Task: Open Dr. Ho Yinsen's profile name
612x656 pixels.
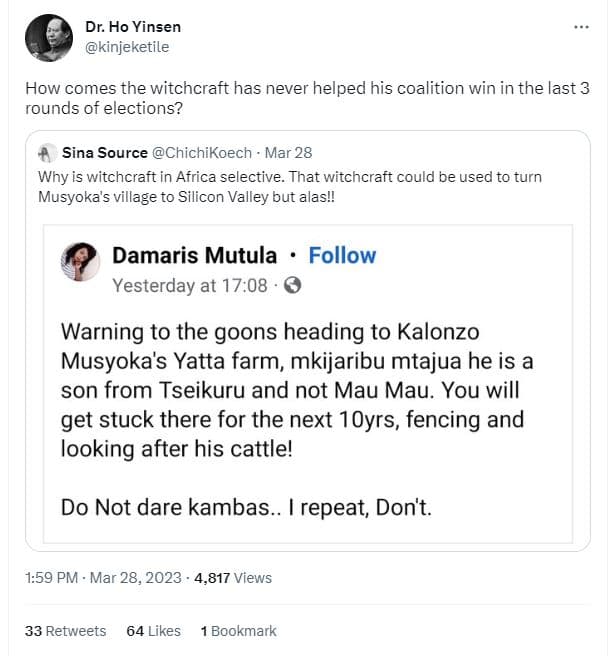Action: pyautogui.click(x=133, y=26)
